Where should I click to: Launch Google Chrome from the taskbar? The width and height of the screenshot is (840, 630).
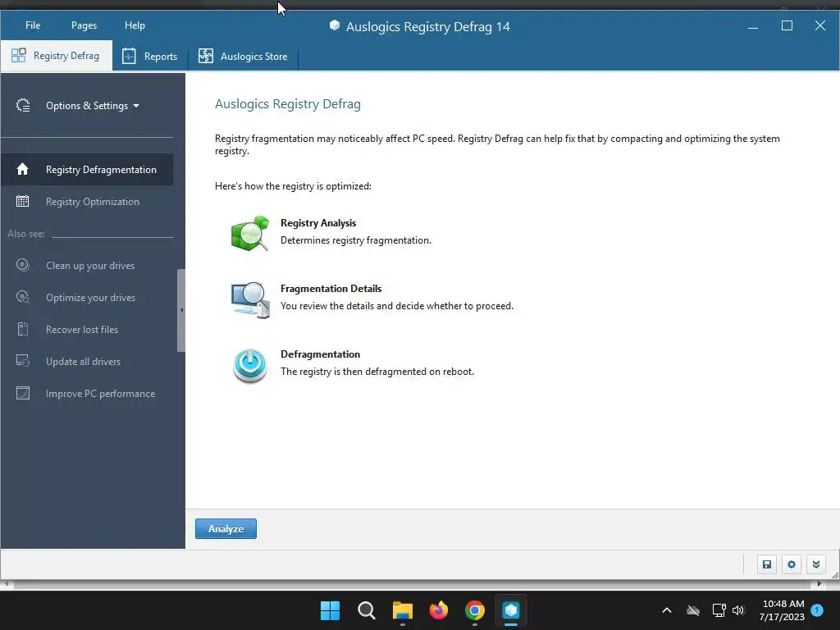pyautogui.click(x=475, y=610)
